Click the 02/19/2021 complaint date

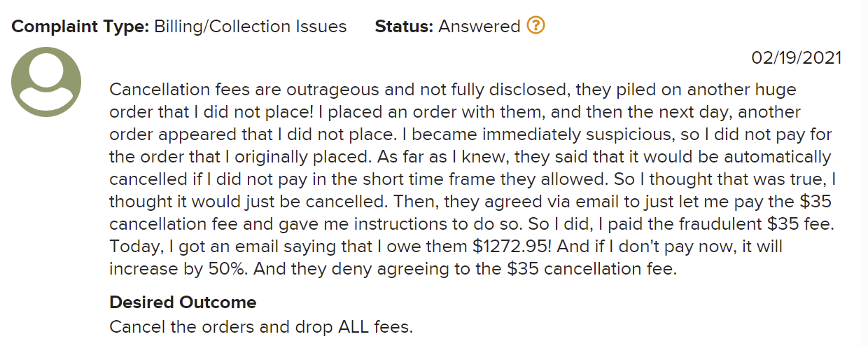coord(797,57)
